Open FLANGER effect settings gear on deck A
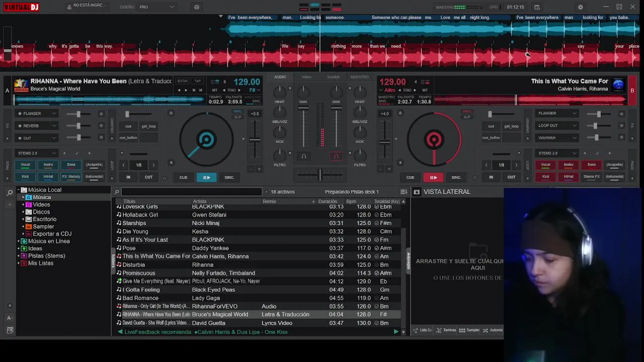The width and height of the screenshot is (644, 362). coord(101,114)
